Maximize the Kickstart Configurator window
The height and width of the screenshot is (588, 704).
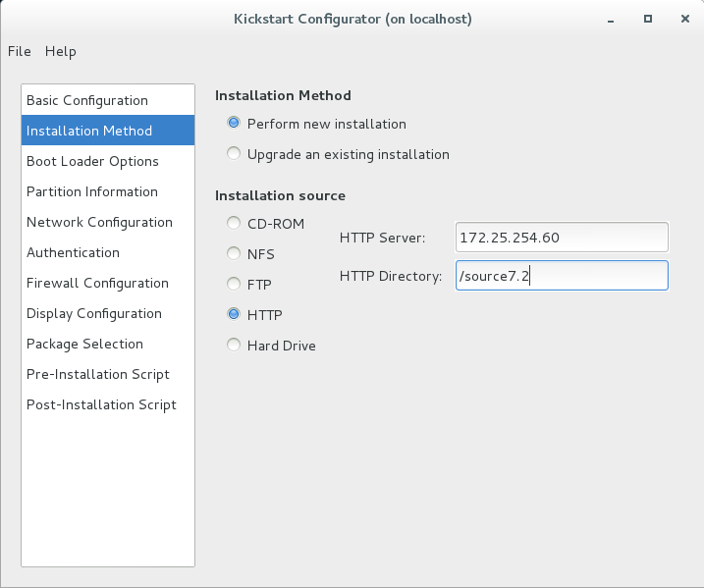point(647,19)
